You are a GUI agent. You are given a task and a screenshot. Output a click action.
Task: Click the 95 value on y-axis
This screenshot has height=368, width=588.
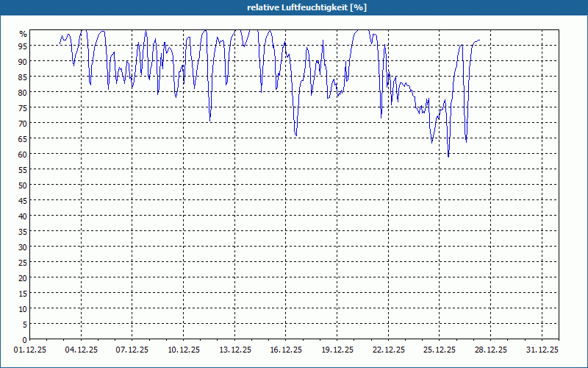23,46
